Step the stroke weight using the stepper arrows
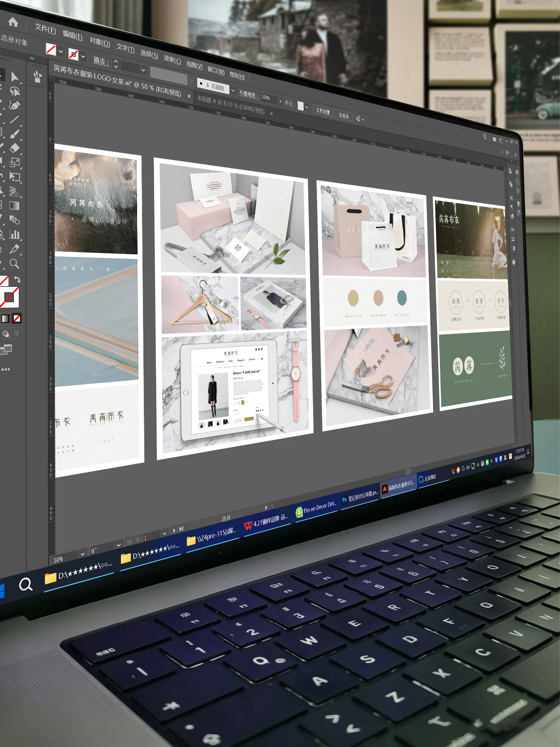The image size is (560, 747). point(116,64)
